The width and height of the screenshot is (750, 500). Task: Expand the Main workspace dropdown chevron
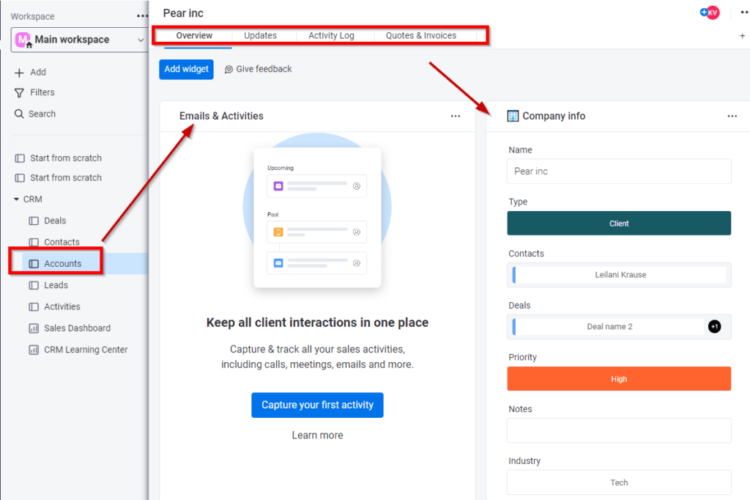click(x=140, y=40)
